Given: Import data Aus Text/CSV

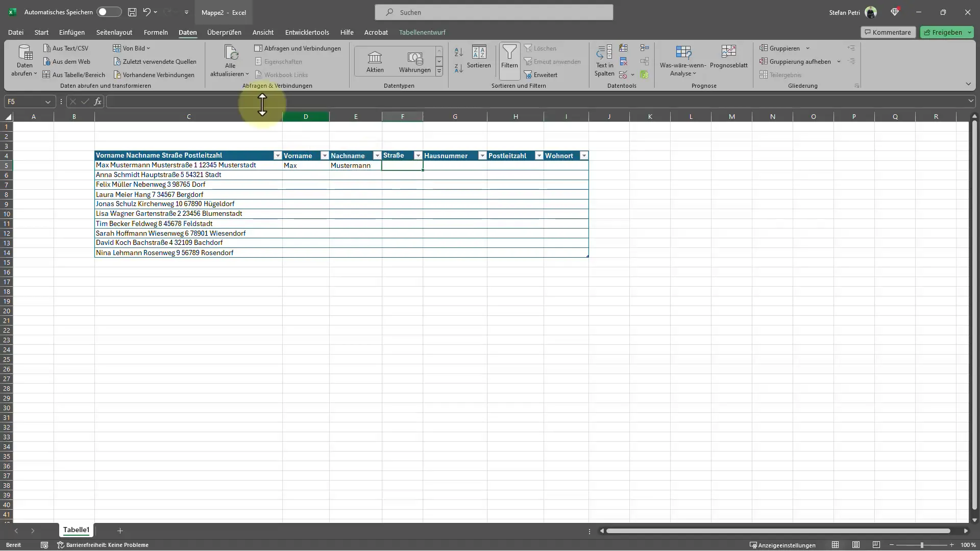Looking at the screenshot, I should point(65,48).
